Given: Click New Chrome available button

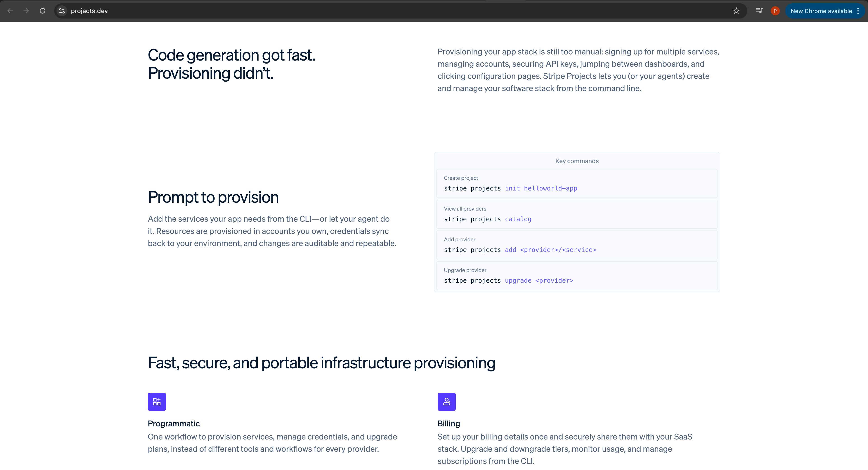Looking at the screenshot, I should coord(821,11).
